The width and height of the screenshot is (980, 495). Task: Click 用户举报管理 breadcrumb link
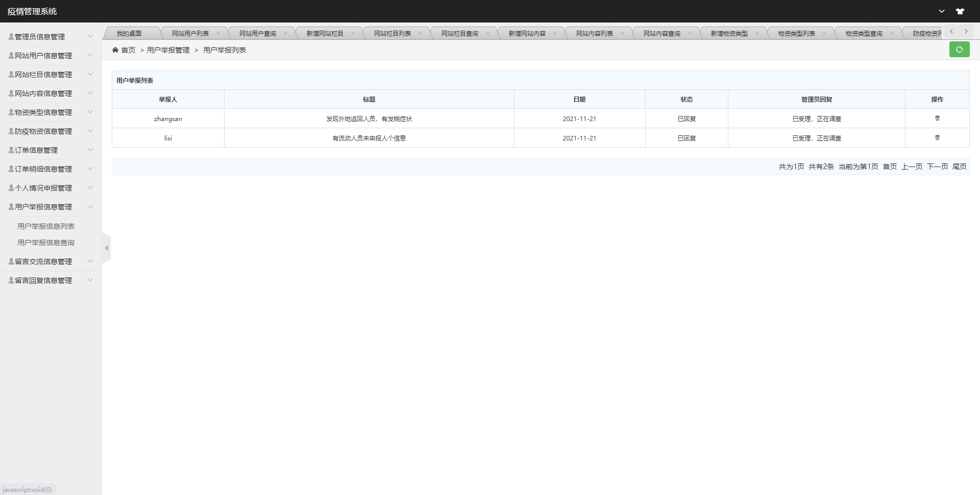(168, 50)
